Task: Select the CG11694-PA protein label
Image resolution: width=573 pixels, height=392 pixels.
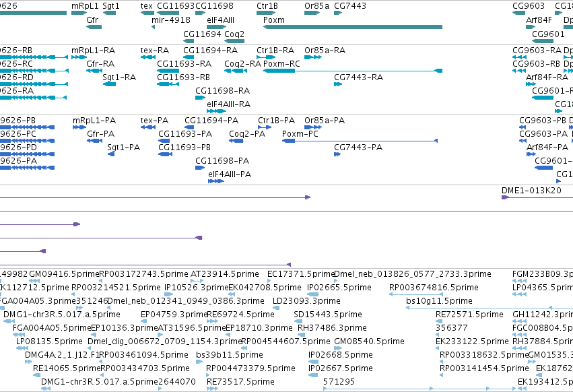Action: pos(211,121)
